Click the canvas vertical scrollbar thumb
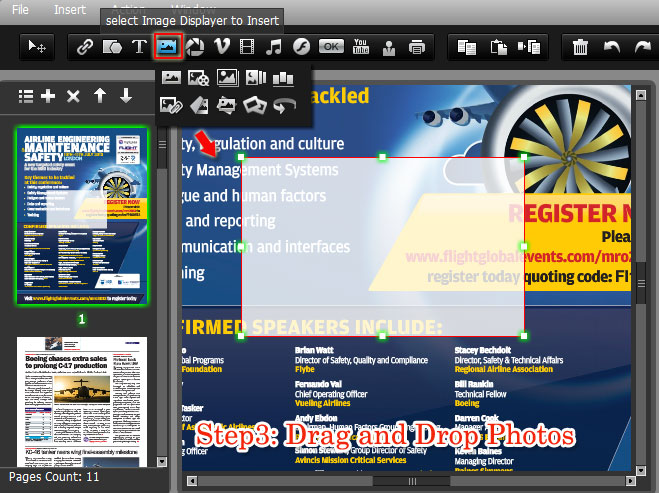Screen dimensions: 659x493 [641, 283]
